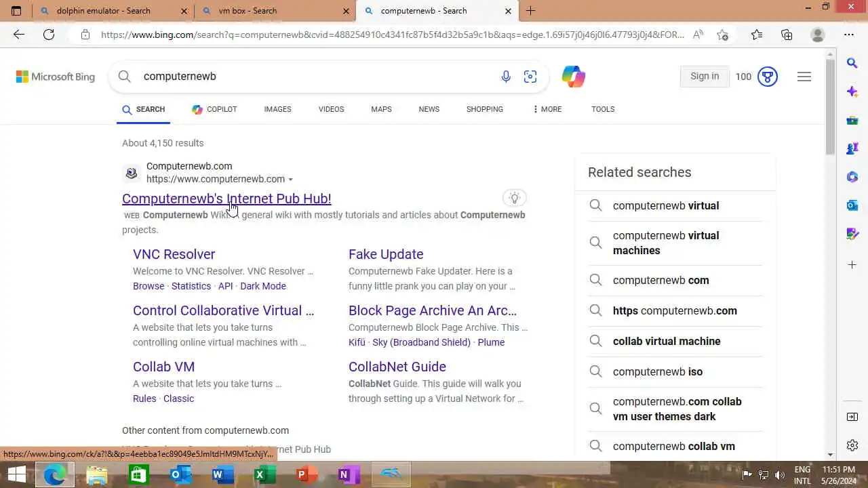
Task: Open sidebar settings gear
Action: coord(852,445)
